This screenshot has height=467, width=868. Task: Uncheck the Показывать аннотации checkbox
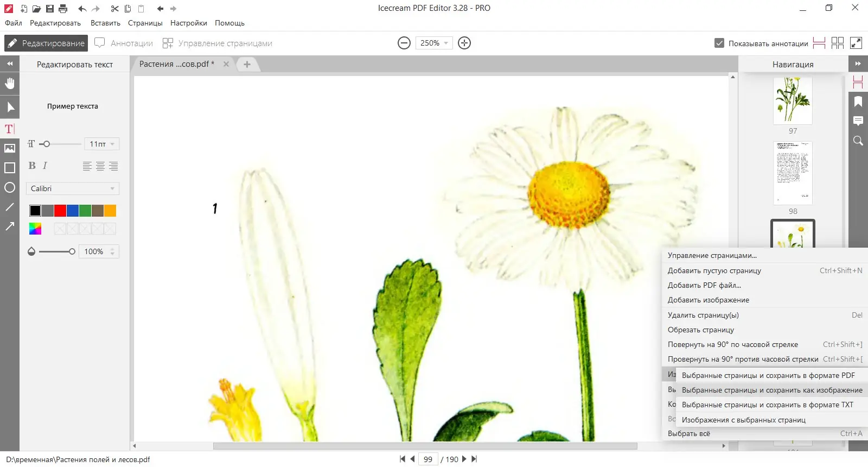[719, 43]
